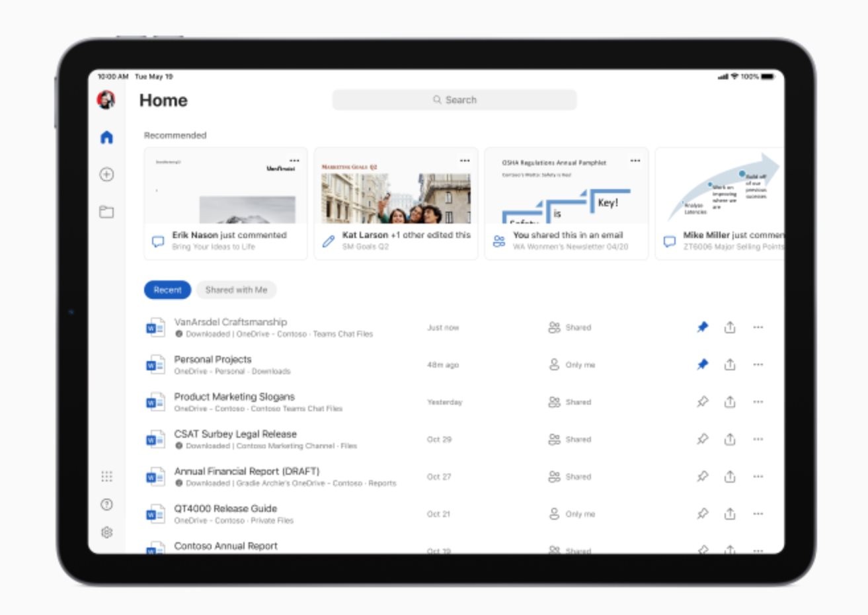868x615 pixels.
Task: Open the Mike Miller just commented card
Action: 719,204
